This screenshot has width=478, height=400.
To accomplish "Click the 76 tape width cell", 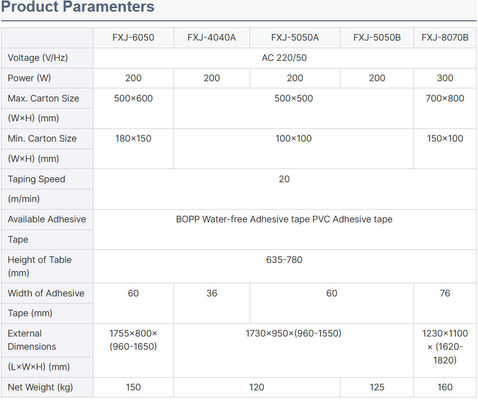I will [445, 303].
